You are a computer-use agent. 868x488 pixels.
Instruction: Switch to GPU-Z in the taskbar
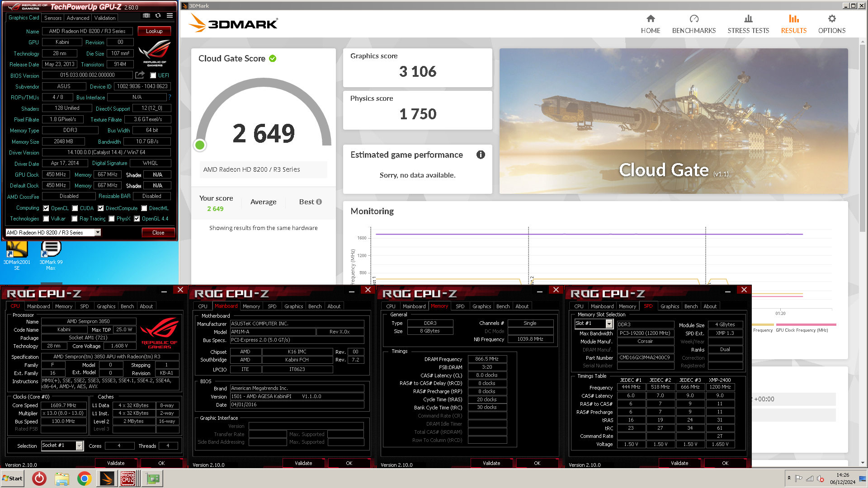point(152,479)
